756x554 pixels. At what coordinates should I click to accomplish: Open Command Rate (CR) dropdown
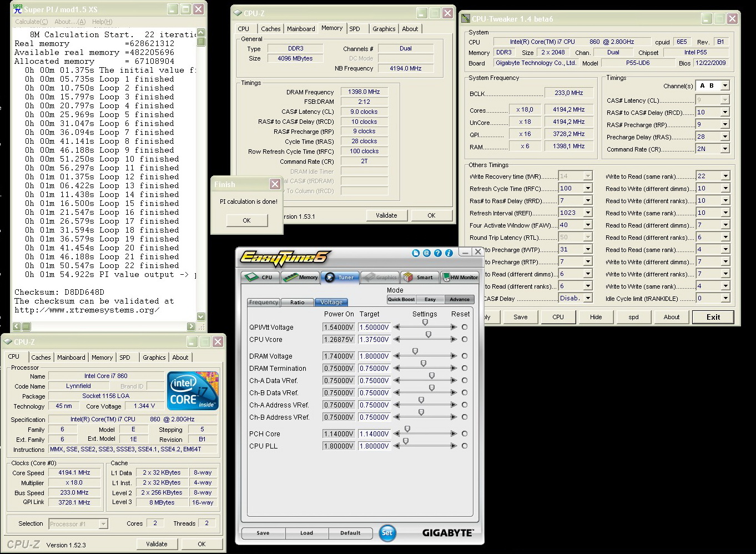click(725, 149)
